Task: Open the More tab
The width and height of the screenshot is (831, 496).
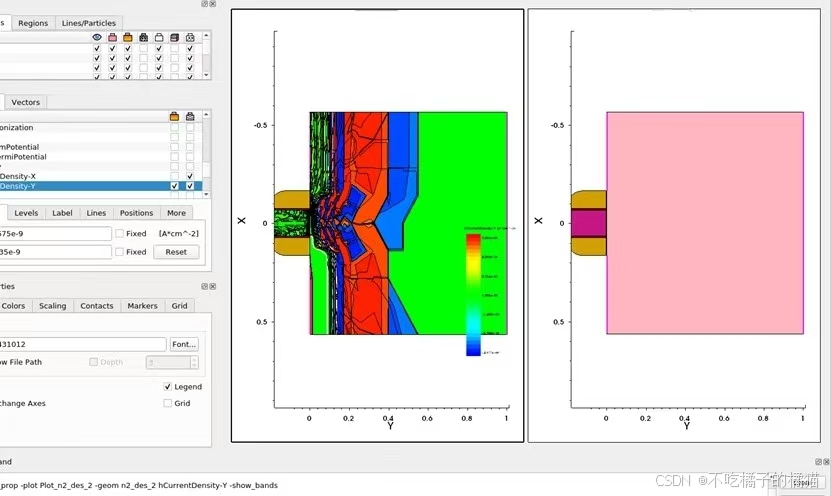Action: (176, 213)
